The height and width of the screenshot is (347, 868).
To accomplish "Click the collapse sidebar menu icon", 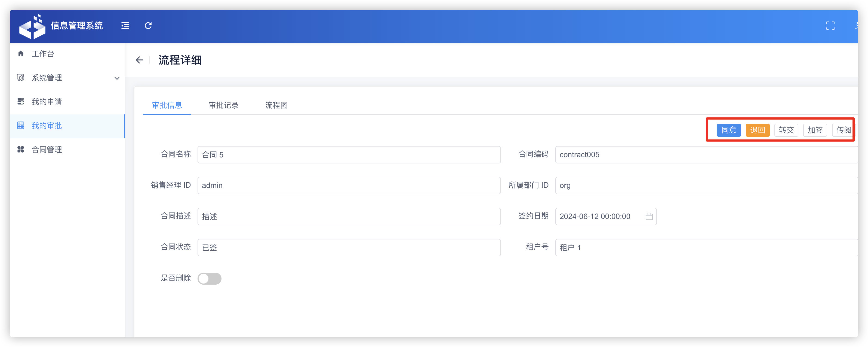I will (x=125, y=26).
